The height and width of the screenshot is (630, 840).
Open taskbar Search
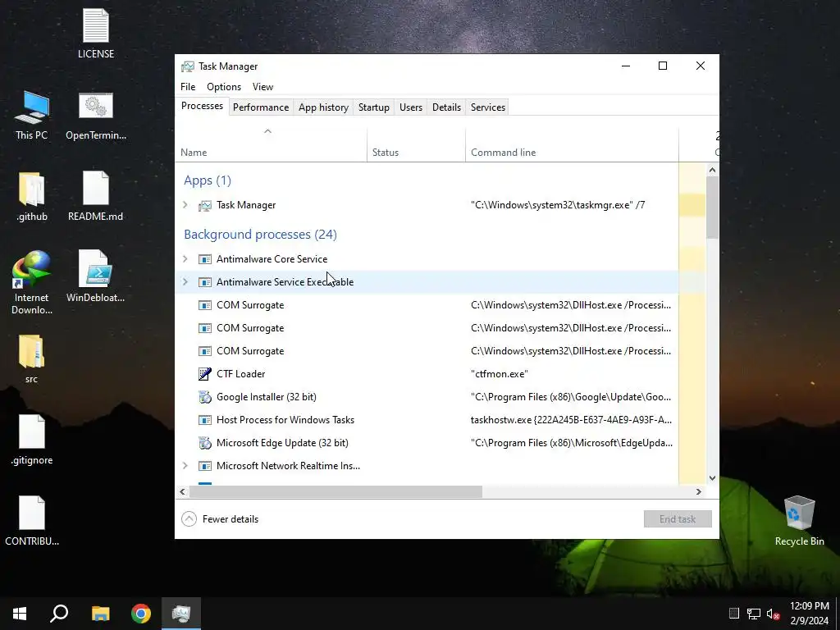coord(59,614)
